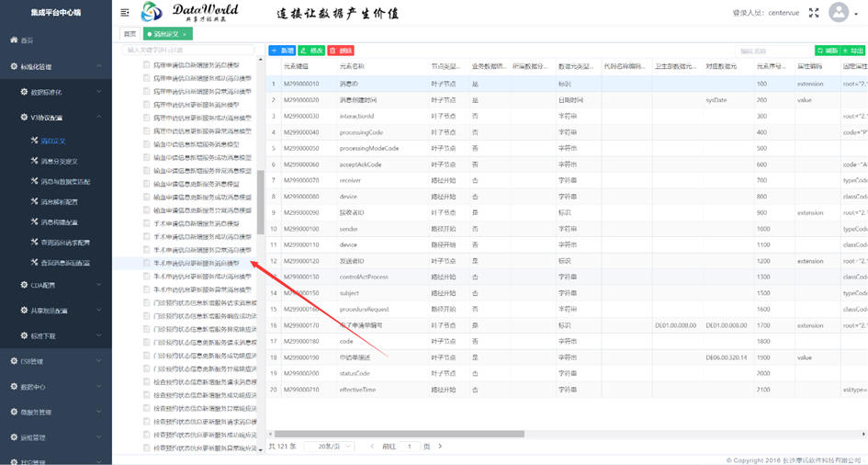Collapse the 标准化管理 menu chevron
Image resolution: width=868 pixels, height=465 pixels.
99,66
